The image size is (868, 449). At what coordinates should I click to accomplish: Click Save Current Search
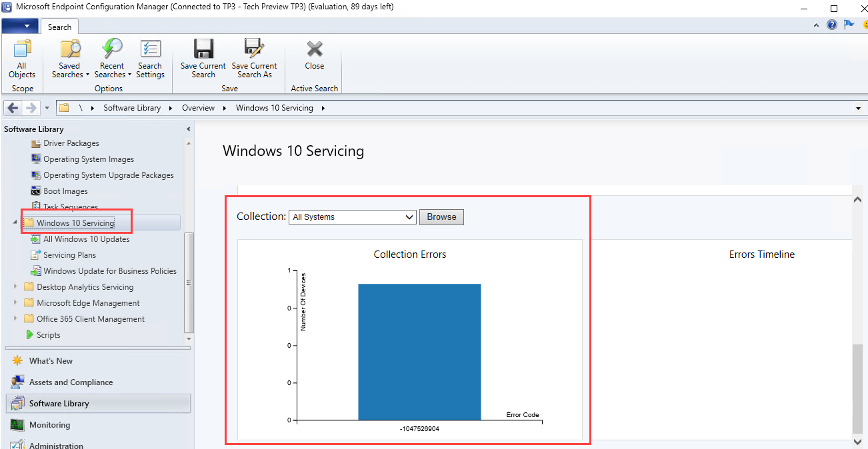pos(203,59)
